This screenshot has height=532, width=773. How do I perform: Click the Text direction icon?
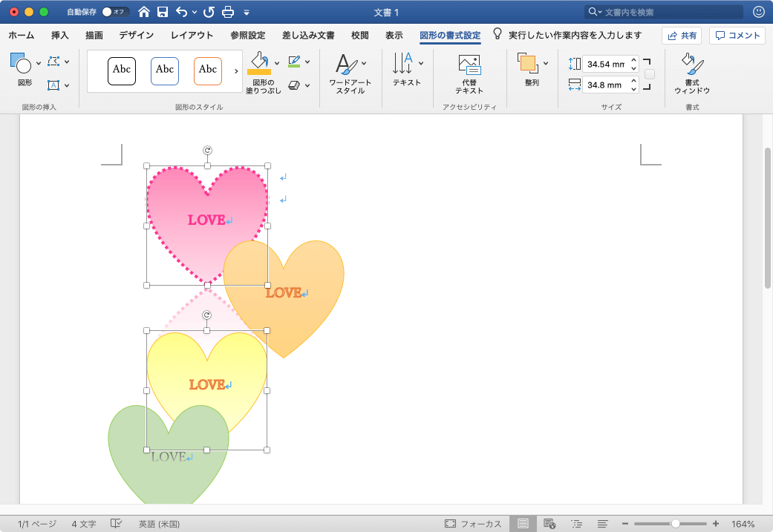click(x=402, y=64)
